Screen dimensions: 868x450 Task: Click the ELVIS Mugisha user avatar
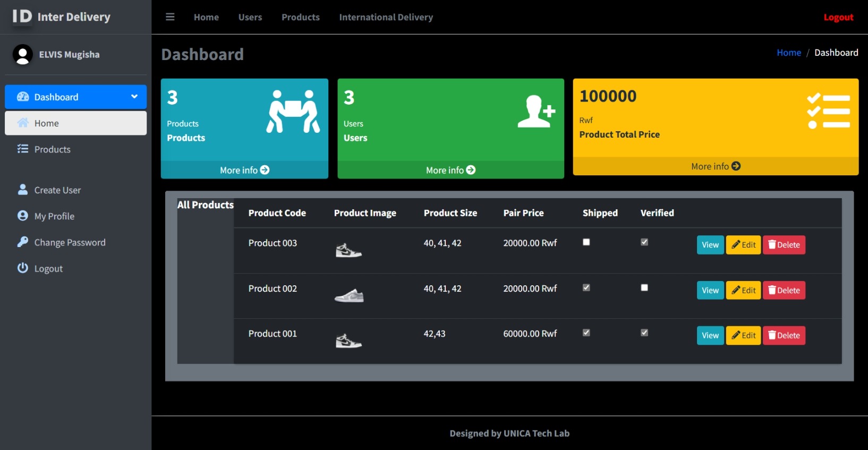point(22,55)
